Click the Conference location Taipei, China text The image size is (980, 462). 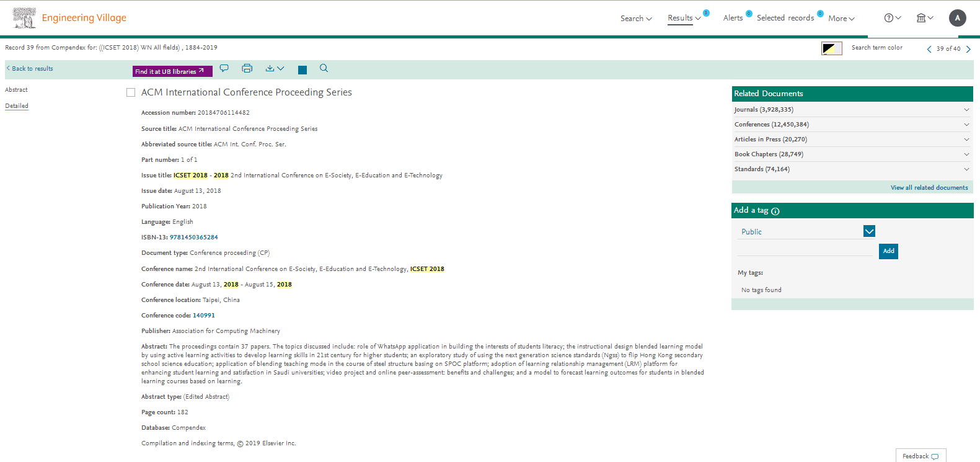(190, 300)
